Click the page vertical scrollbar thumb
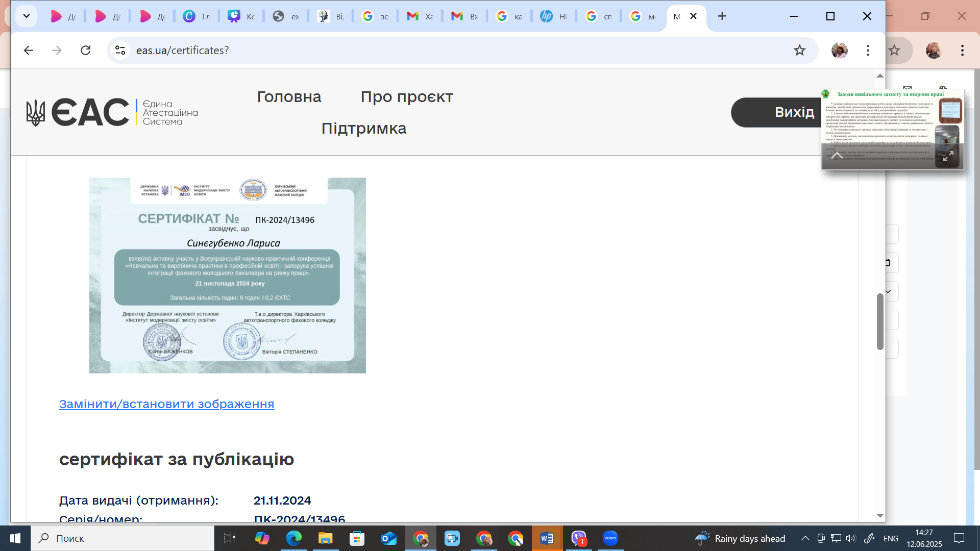Screen dimensions: 980x551 click(880, 321)
